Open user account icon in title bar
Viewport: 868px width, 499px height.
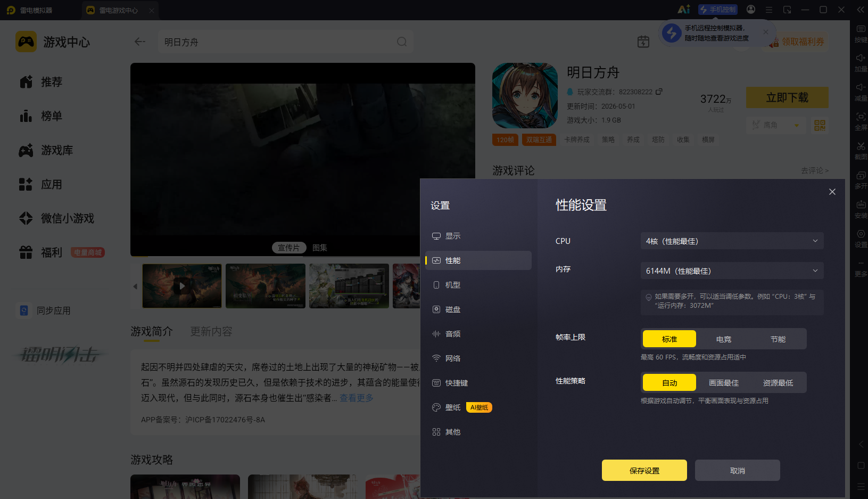[751, 10]
